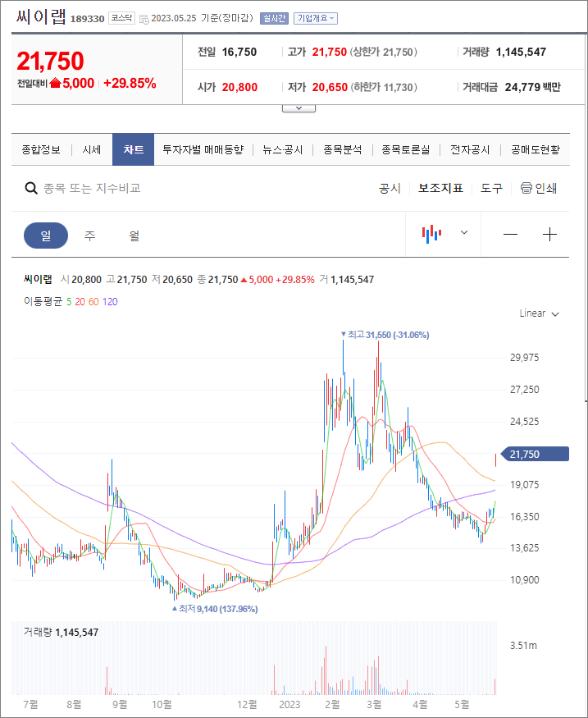Screen dimensions: 588x718
Task: Open 전자공시 tab
Action: tap(470, 149)
